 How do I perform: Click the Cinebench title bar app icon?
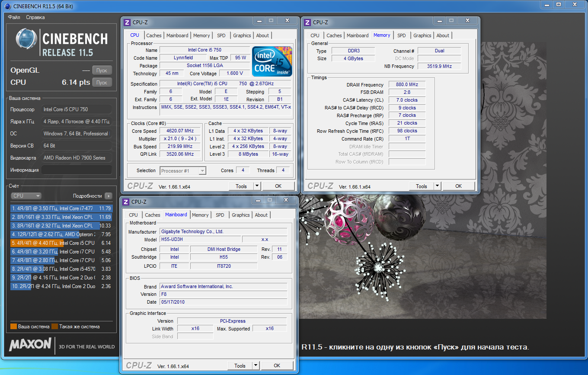click(8, 6)
